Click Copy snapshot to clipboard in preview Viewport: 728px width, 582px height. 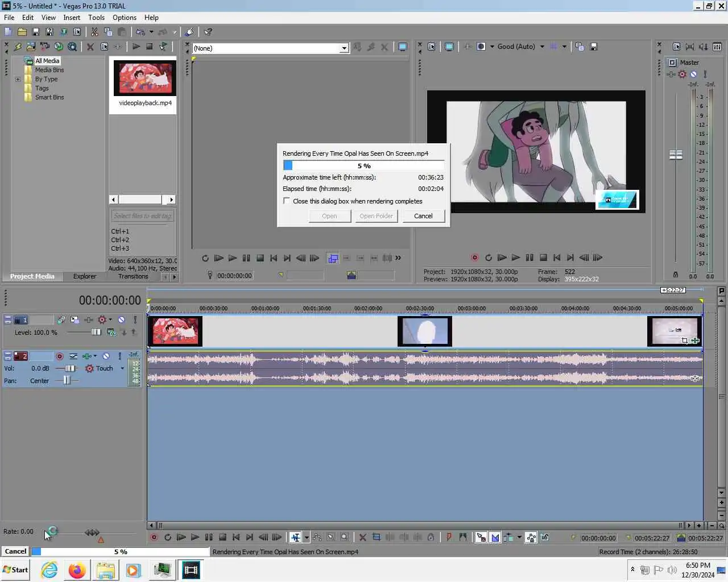tap(580, 47)
